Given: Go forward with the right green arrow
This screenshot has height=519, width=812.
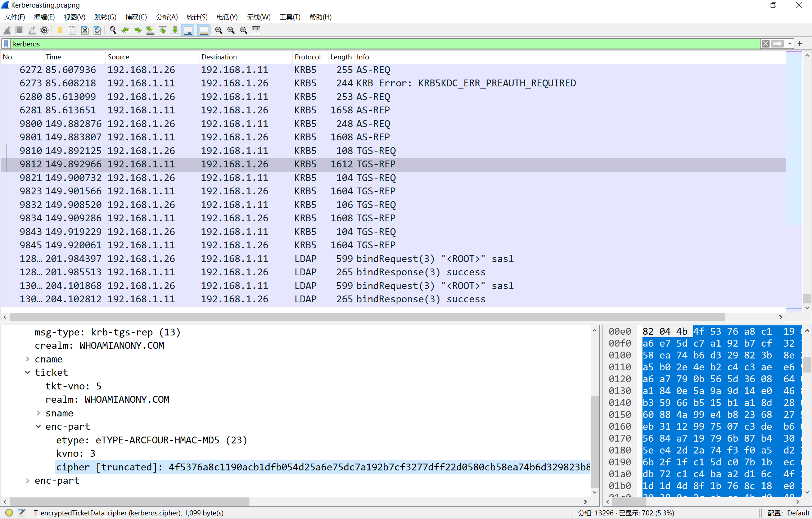Looking at the screenshot, I should tap(137, 30).
